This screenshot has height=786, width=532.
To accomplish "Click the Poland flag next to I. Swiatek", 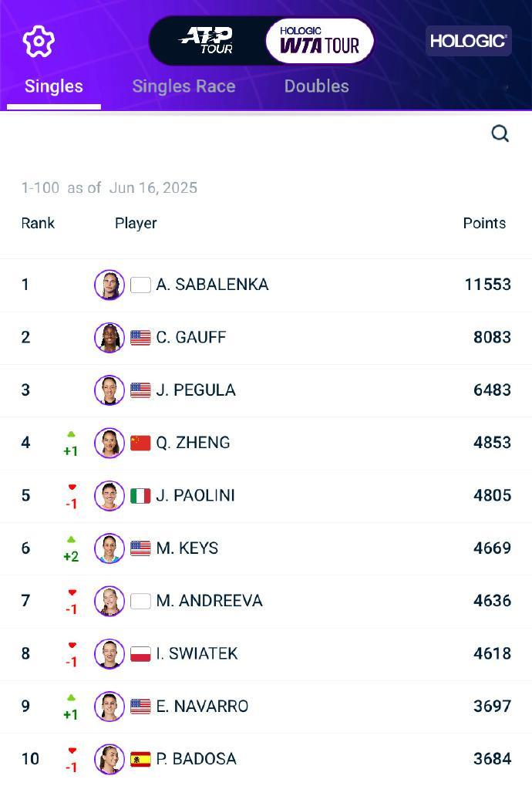I will 140,653.
